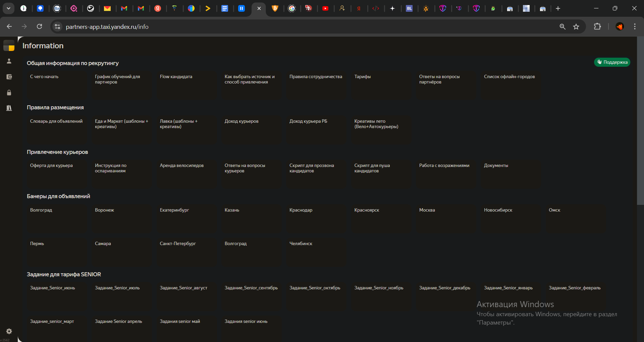Click the green Поддержка support button

pyautogui.click(x=612, y=62)
